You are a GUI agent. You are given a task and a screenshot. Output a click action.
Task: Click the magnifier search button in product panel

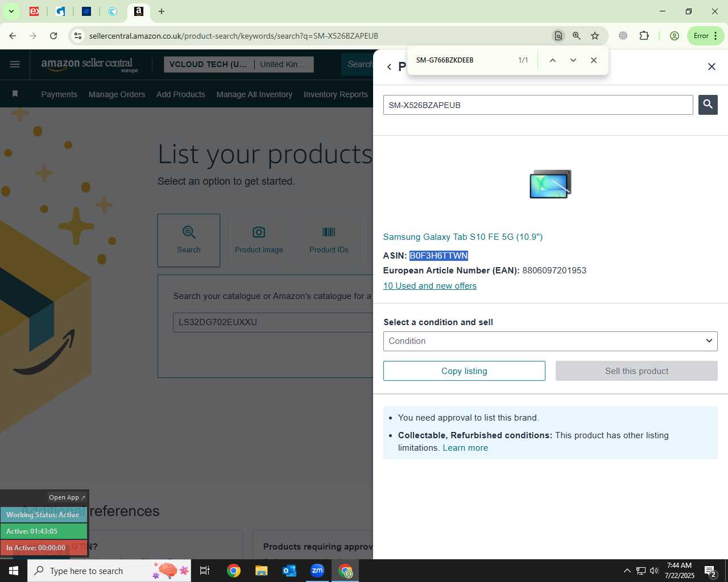coord(708,105)
